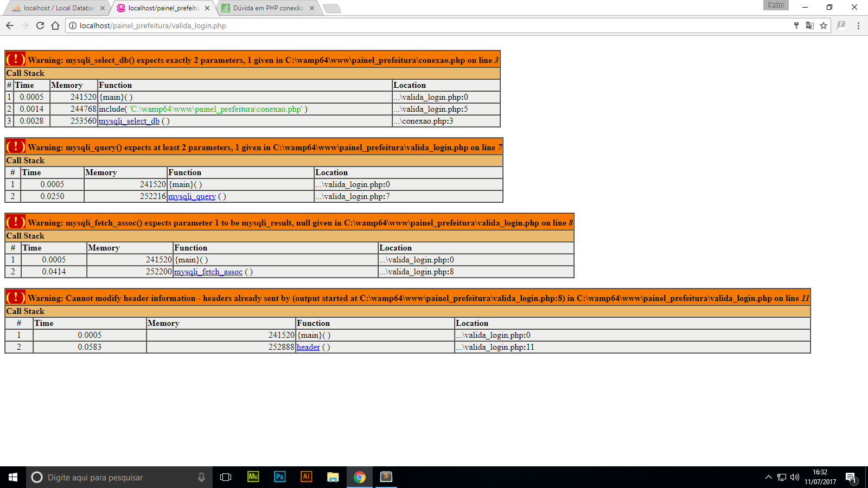Click the red warning icon for mysqli_select_db error

[16, 59]
